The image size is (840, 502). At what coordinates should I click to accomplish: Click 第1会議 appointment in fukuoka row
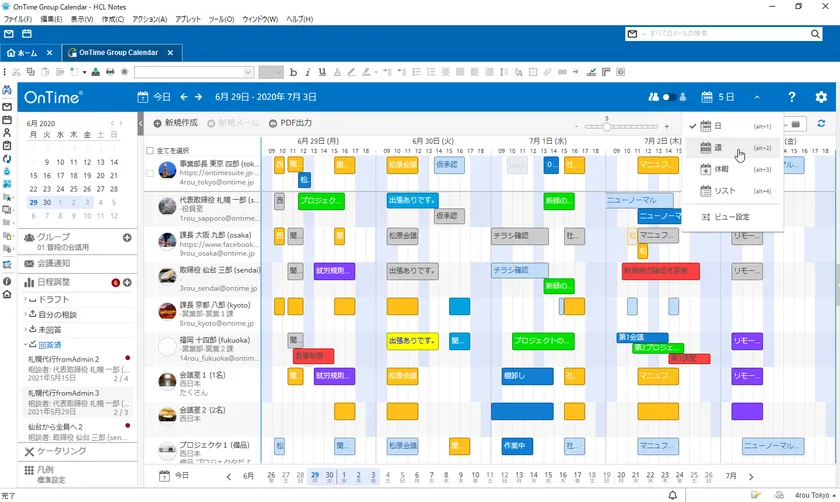[642, 338]
